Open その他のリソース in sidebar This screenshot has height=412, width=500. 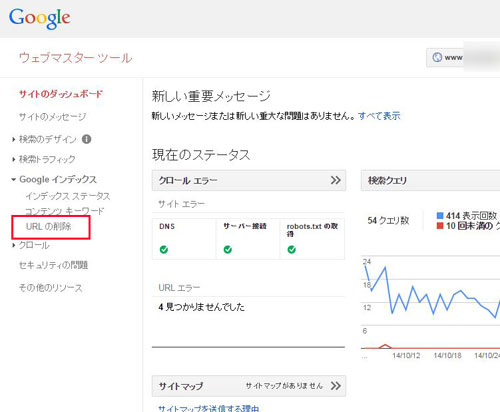[x=50, y=288]
